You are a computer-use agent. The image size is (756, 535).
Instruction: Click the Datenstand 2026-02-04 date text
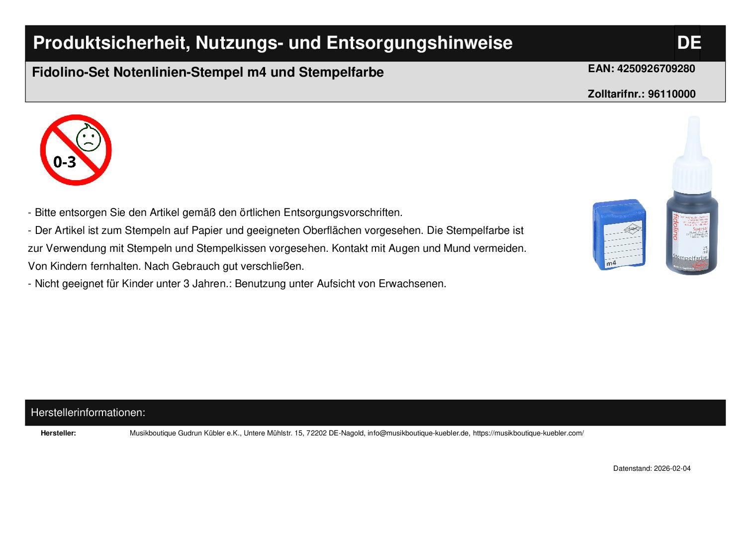[x=652, y=468]
